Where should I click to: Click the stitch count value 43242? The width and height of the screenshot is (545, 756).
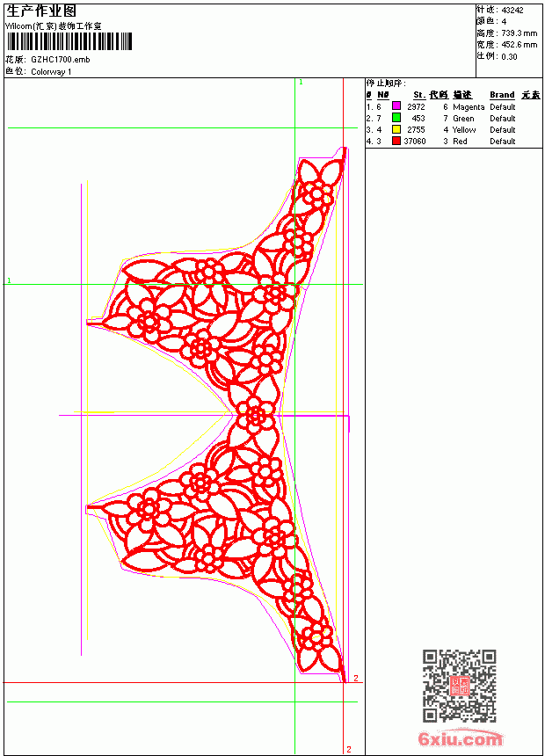coord(512,11)
